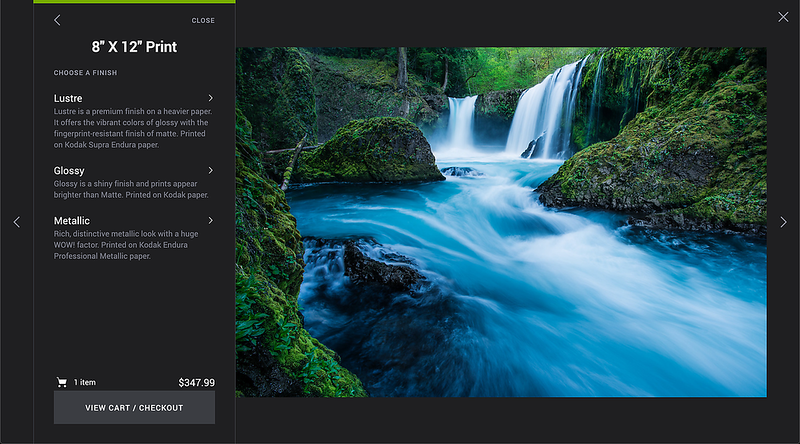Close the lightbox with the X icon
Image resolution: width=800 pixels, height=444 pixels.
[x=783, y=17]
